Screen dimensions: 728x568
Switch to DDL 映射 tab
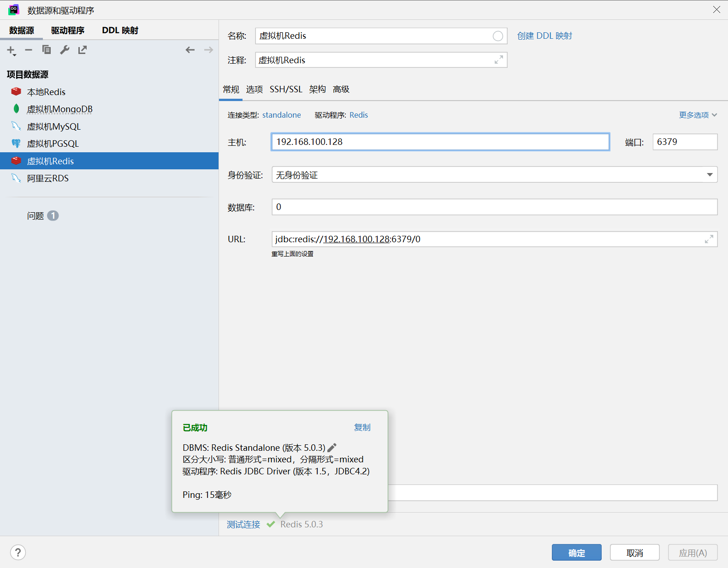pyautogui.click(x=120, y=30)
